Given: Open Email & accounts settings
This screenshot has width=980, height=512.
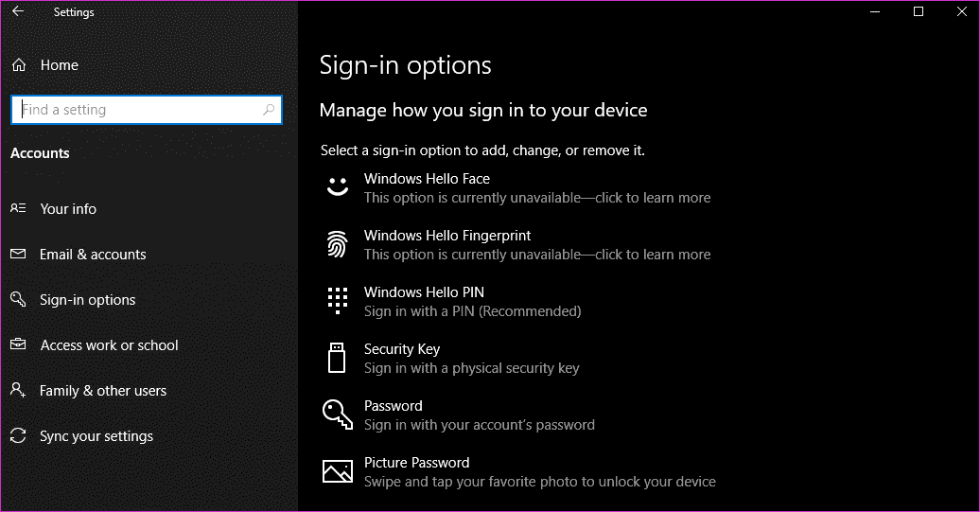Looking at the screenshot, I should pyautogui.click(x=93, y=255).
